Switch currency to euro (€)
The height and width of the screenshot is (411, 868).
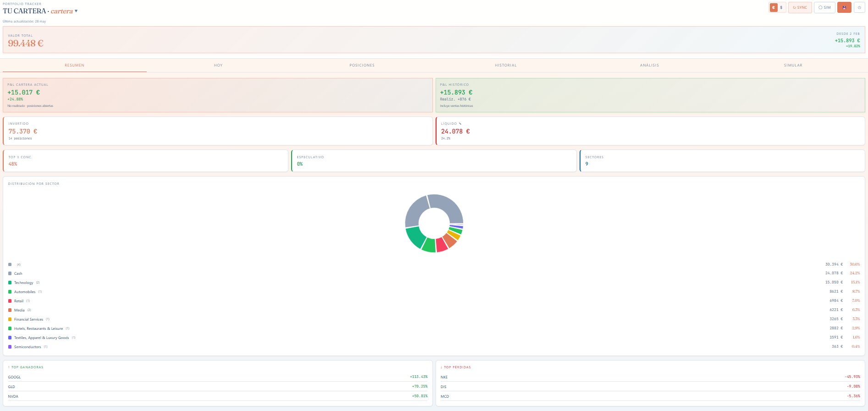pyautogui.click(x=774, y=7)
